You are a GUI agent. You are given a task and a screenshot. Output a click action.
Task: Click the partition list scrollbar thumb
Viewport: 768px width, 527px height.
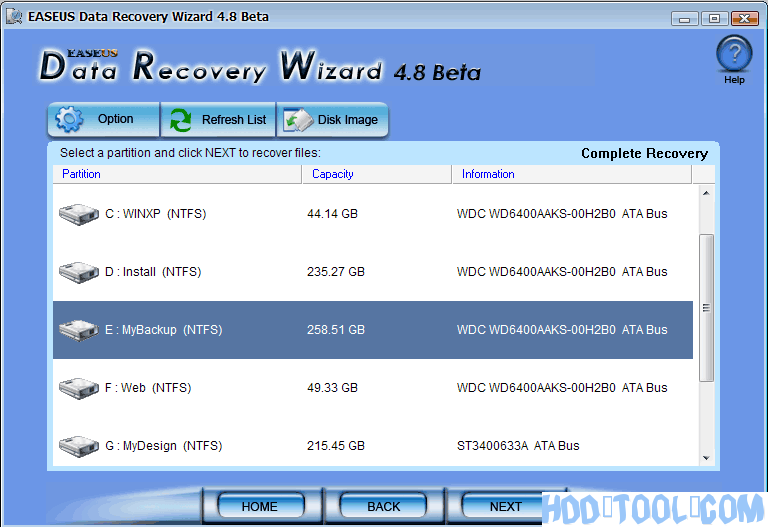click(706, 308)
